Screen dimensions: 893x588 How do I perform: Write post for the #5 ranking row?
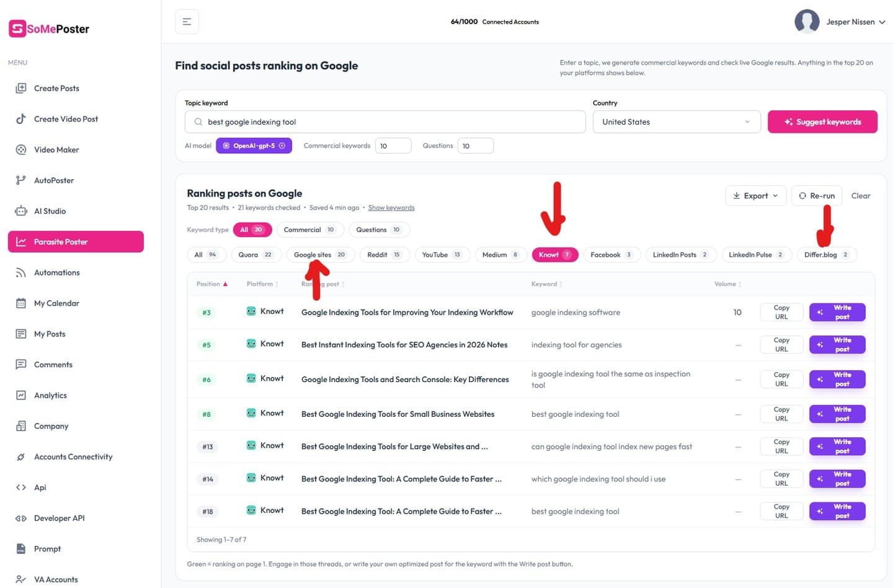click(x=837, y=344)
